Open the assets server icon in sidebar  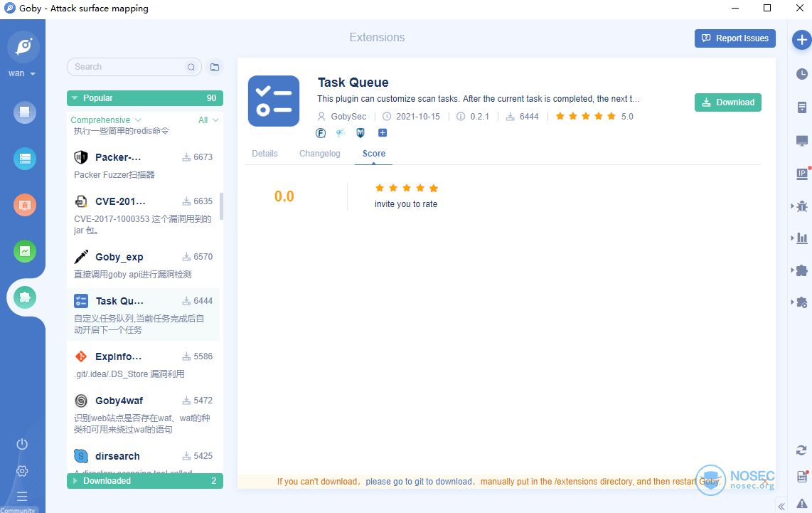point(24,159)
